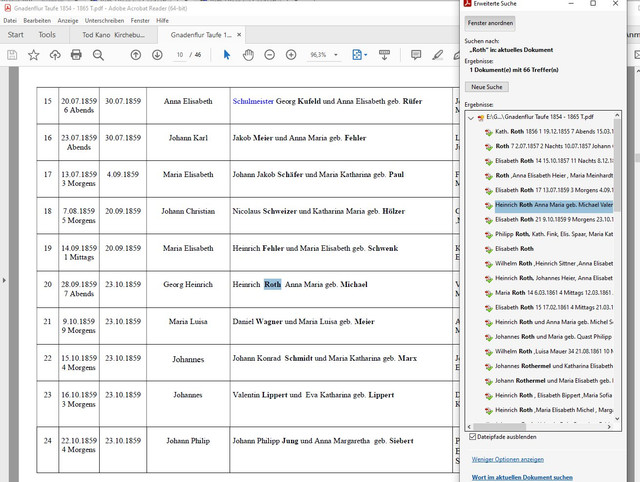Collapse the Gnadenflur Taufe results tree
Screen dimensions: 640x482
(x=471, y=118)
